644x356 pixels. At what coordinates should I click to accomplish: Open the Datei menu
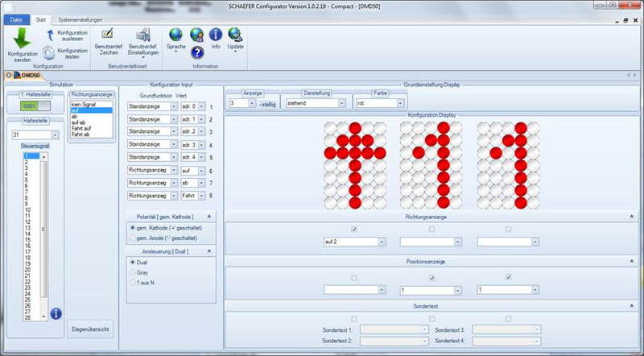point(16,19)
